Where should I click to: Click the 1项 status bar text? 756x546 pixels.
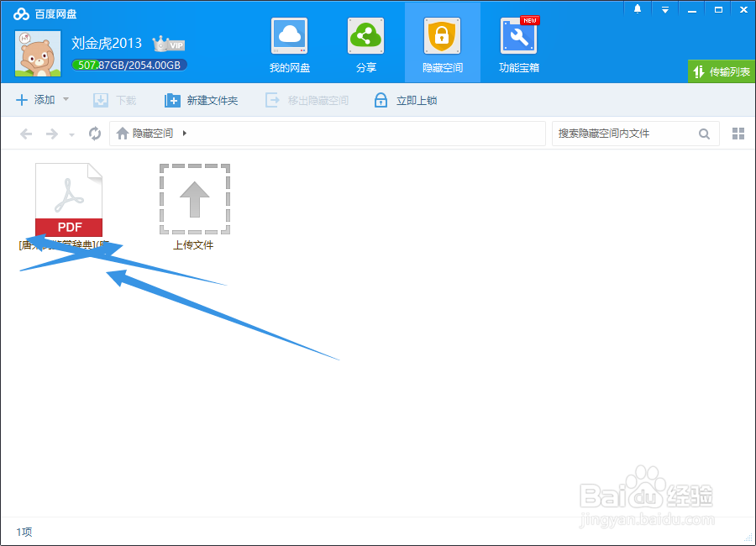tap(24, 532)
